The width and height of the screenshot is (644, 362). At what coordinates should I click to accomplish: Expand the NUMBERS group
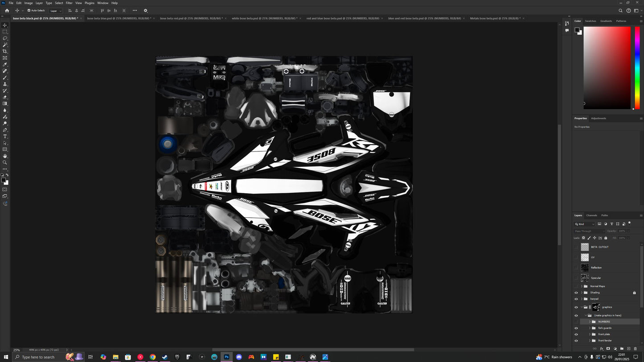pyautogui.click(x=590, y=321)
